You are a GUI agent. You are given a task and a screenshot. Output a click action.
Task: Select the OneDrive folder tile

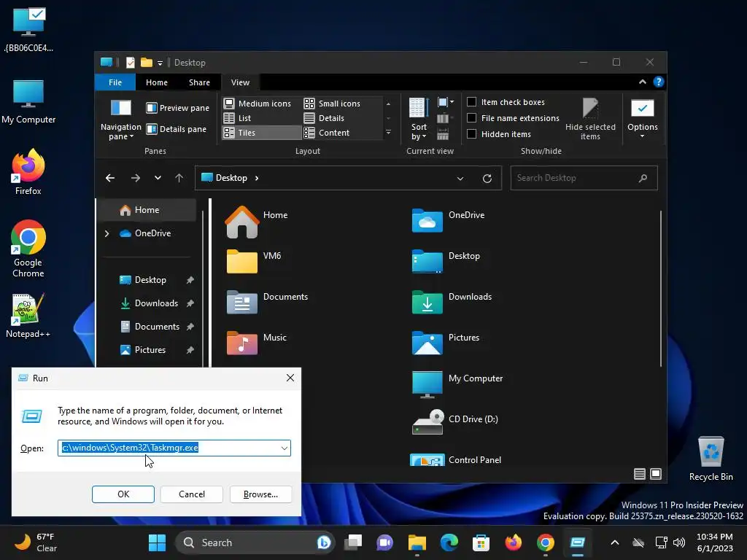pyautogui.click(x=448, y=219)
